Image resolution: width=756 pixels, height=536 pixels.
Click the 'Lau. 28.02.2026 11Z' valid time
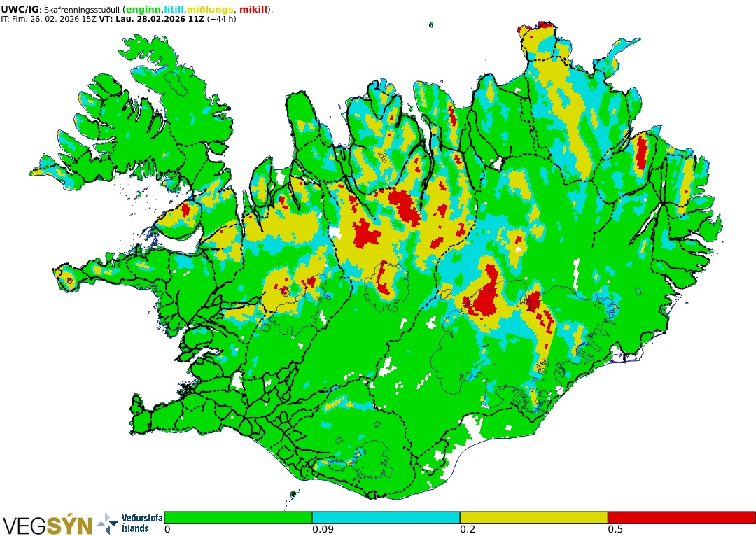tap(160, 20)
